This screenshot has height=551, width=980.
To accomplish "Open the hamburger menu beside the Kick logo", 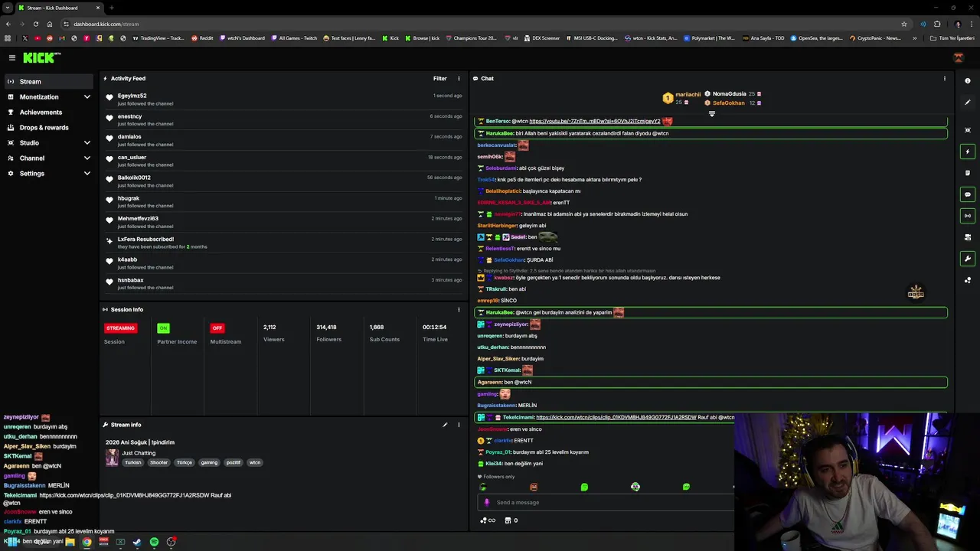I will point(12,57).
